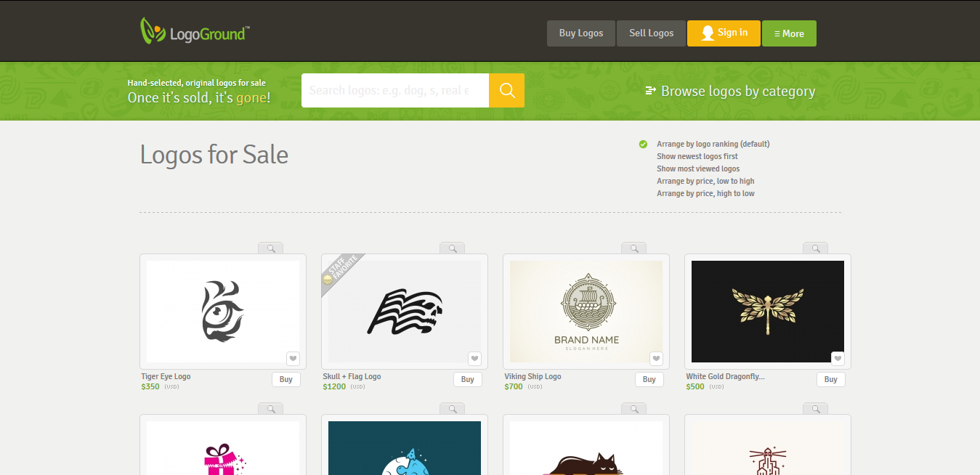The width and height of the screenshot is (980, 475).
Task: Select Arrange by logo ranking (default)
Action: 713,144
